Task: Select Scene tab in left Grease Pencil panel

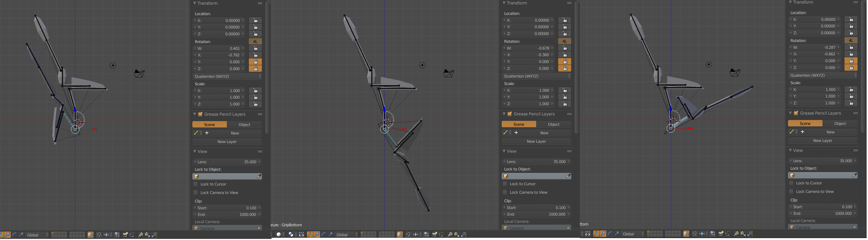Action: pos(210,125)
